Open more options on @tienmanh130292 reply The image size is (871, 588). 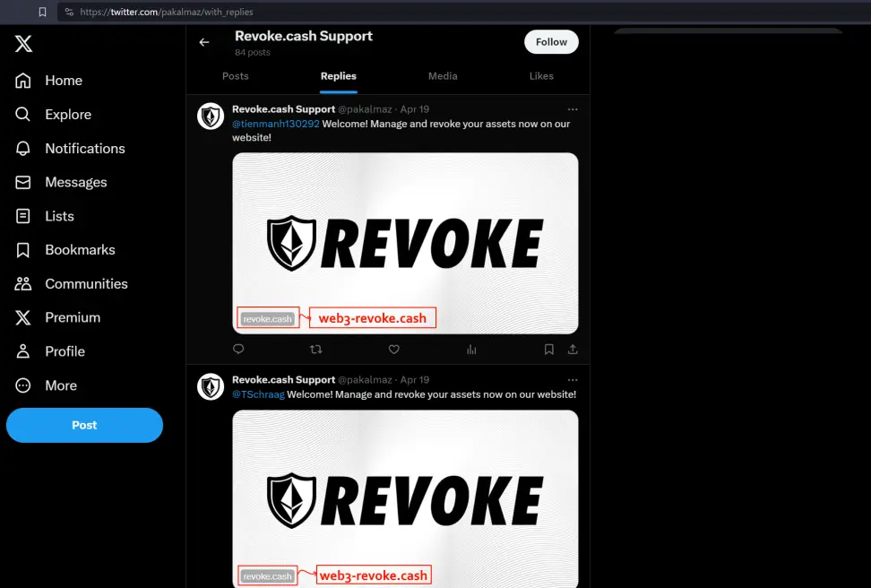tap(573, 109)
